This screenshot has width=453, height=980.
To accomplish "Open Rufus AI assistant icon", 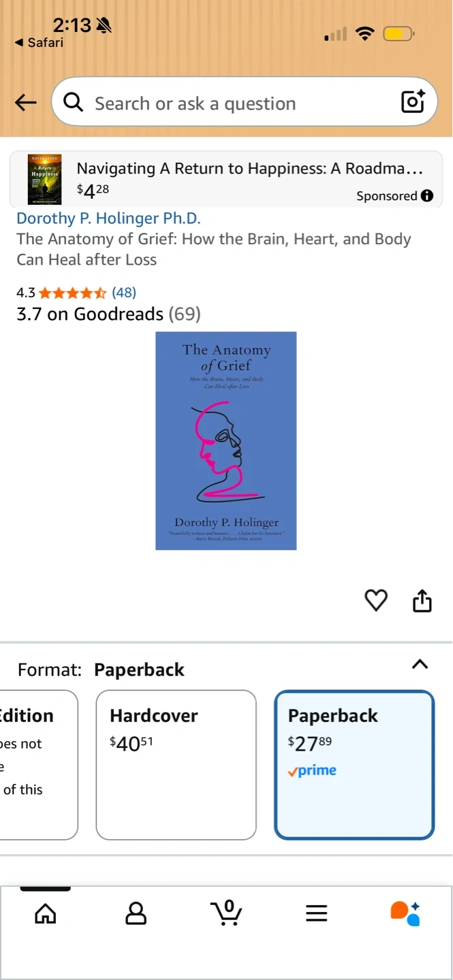I will pyautogui.click(x=405, y=913).
